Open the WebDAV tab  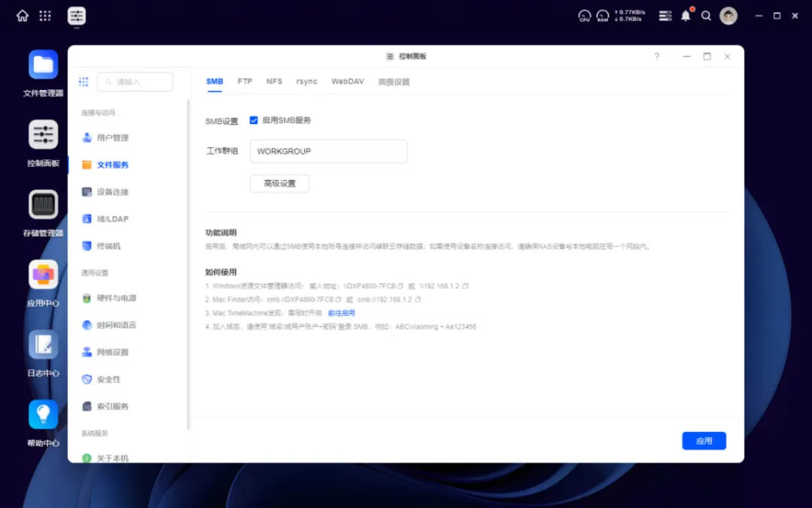347,81
